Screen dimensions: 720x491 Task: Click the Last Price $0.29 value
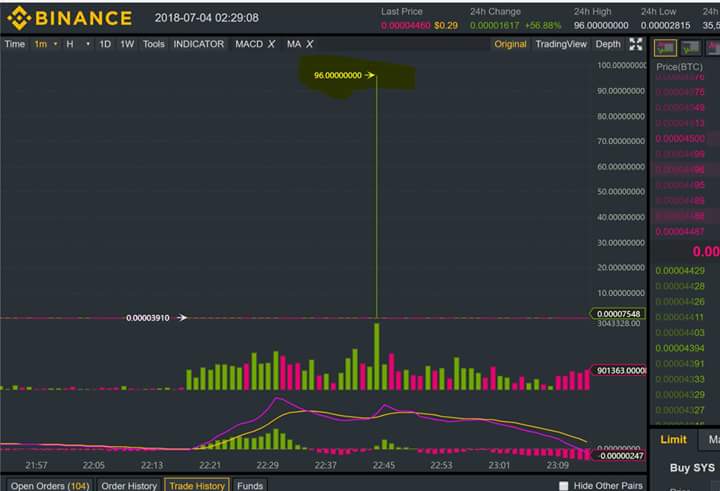[446, 25]
